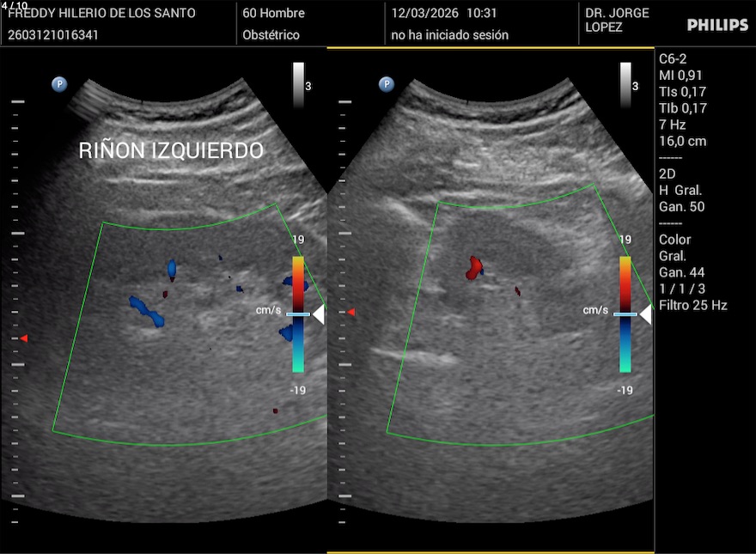
Task: Click the PHILIPS logo
Action: [717, 26]
